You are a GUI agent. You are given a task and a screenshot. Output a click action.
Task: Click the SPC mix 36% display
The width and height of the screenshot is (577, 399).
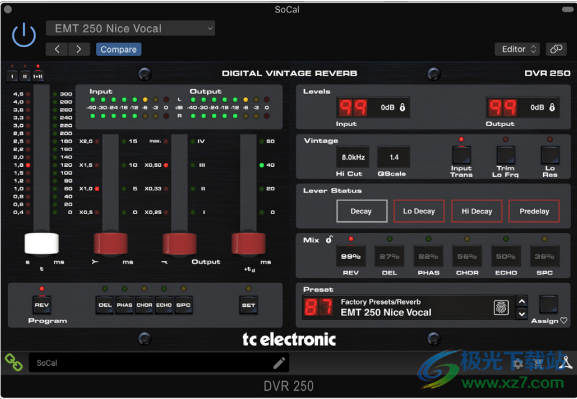(x=545, y=256)
